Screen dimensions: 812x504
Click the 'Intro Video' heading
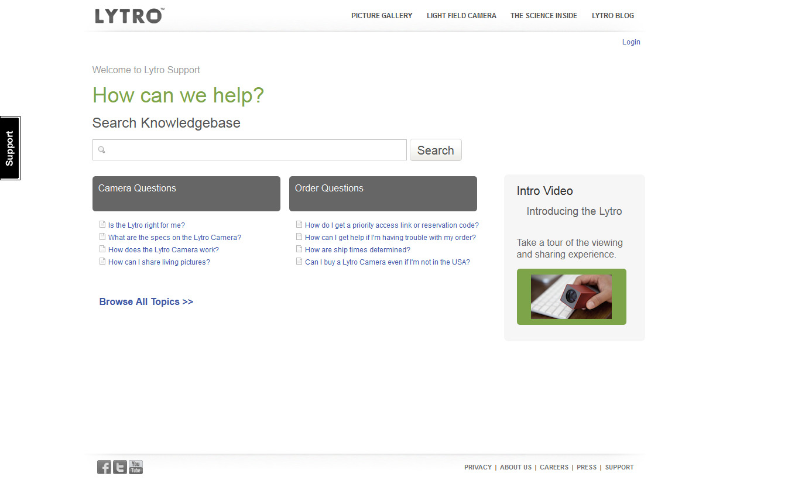click(x=544, y=191)
